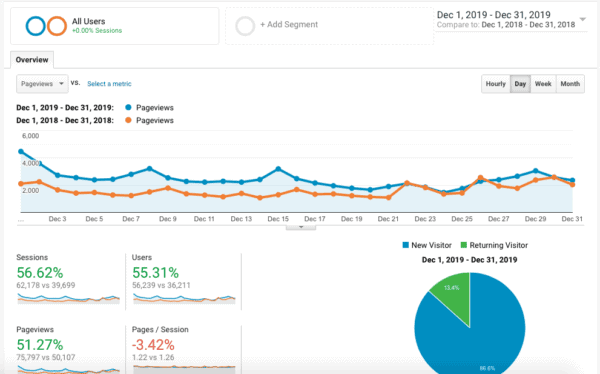Open the date range dropdown arrow

tap(582, 19)
